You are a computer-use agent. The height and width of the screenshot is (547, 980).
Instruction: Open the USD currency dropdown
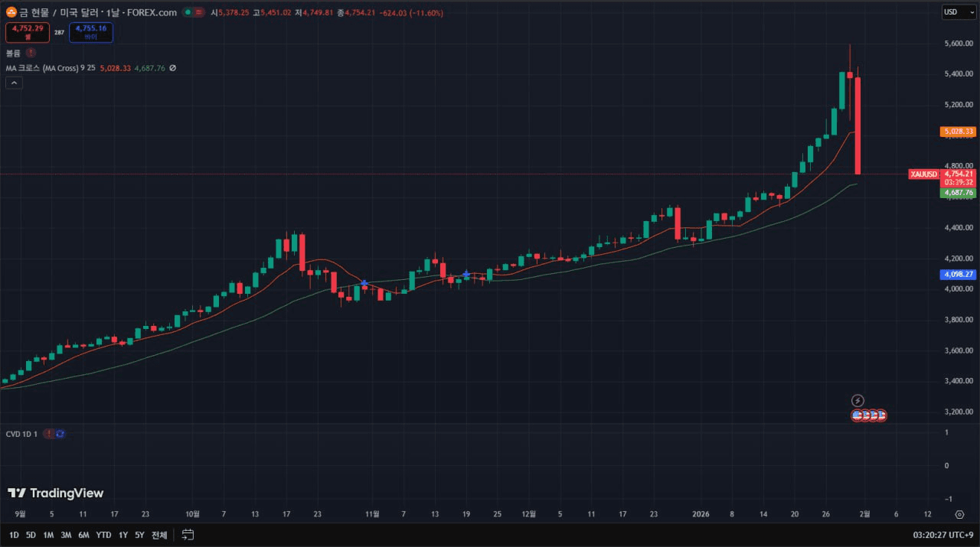(x=958, y=11)
